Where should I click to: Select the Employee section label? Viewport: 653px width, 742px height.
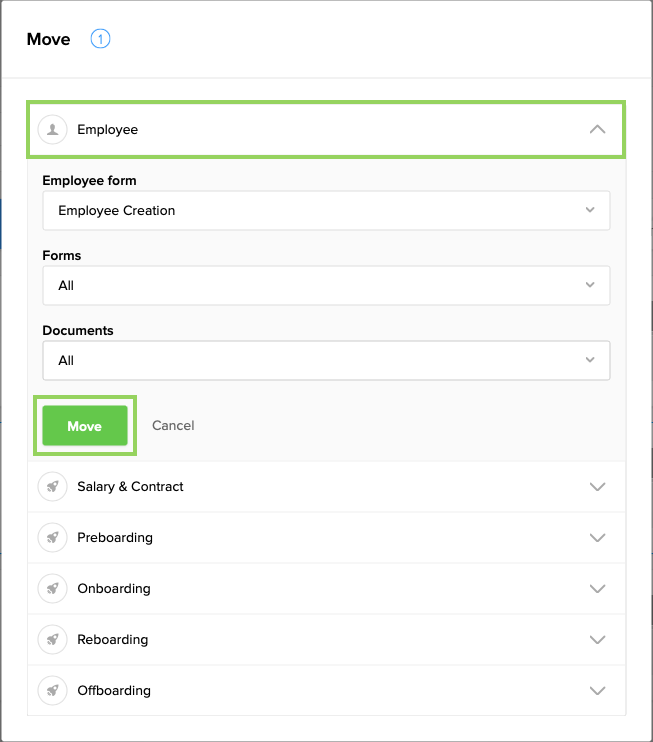108,130
